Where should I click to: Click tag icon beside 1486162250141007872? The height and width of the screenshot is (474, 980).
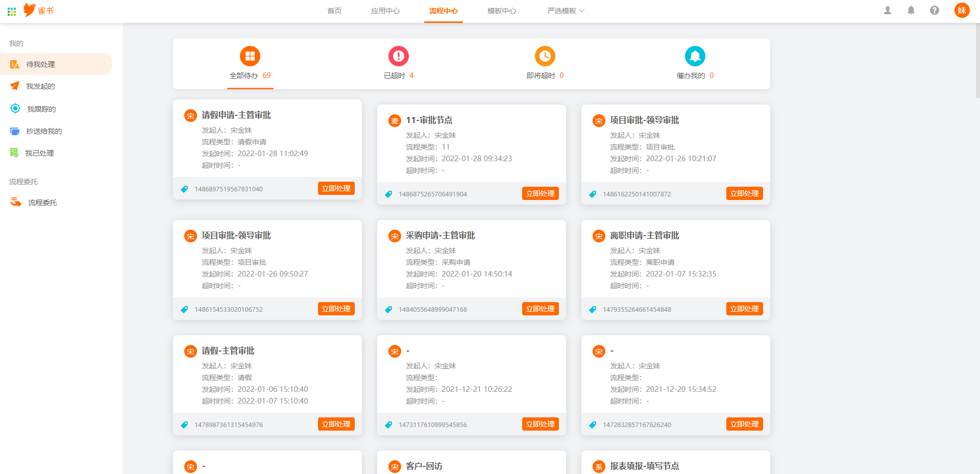coord(593,194)
